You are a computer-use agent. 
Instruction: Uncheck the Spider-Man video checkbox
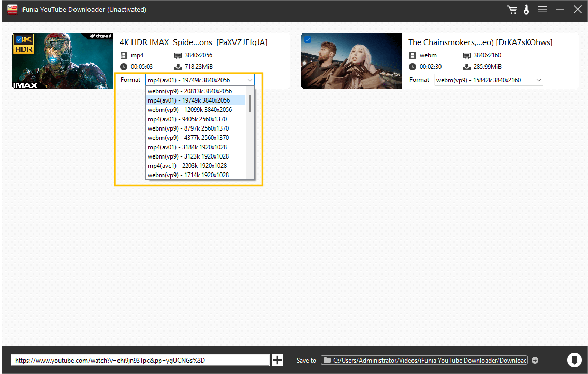pos(19,39)
